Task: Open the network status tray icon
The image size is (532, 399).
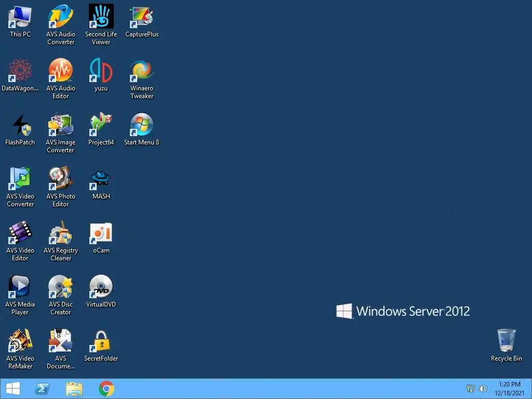Action: (471, 389)
